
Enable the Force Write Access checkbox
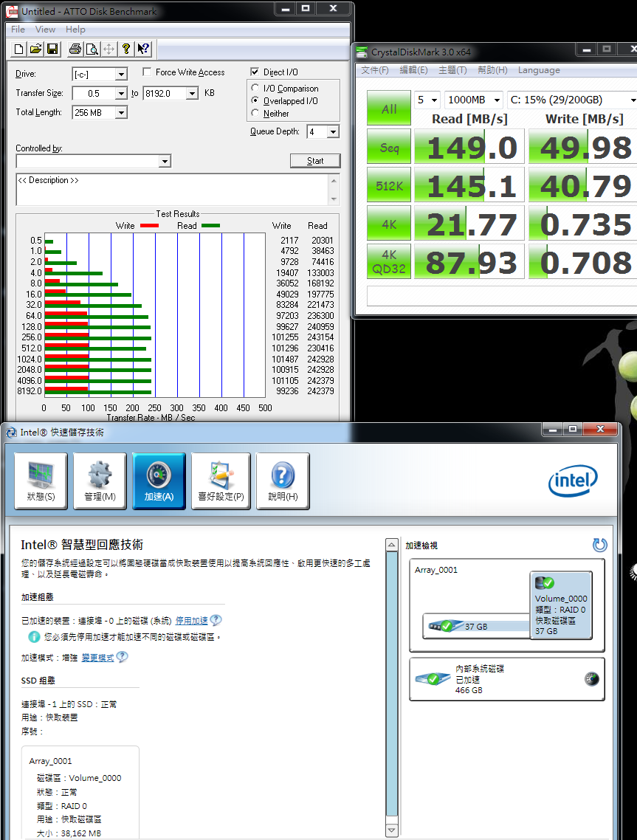[147, 72]
